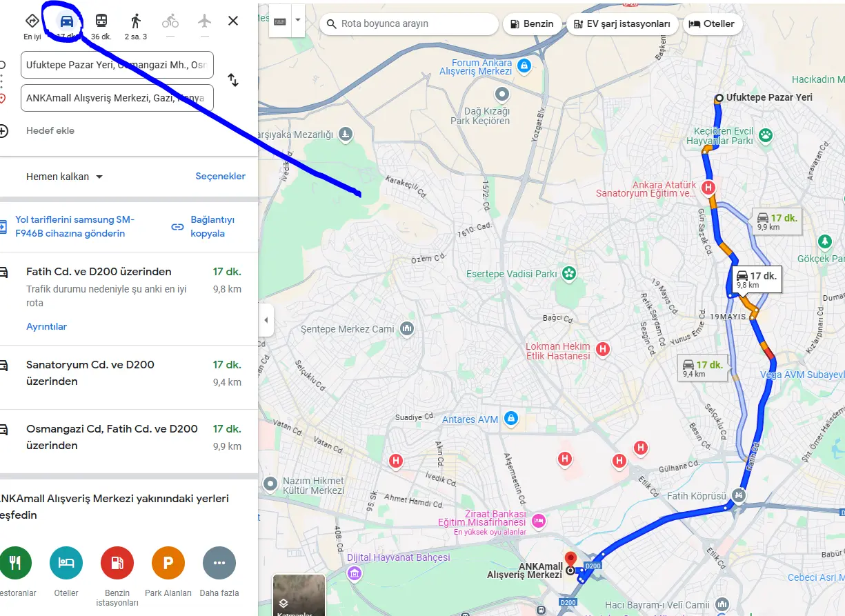Open the on-screen keyboard input tool

(280, 22)
